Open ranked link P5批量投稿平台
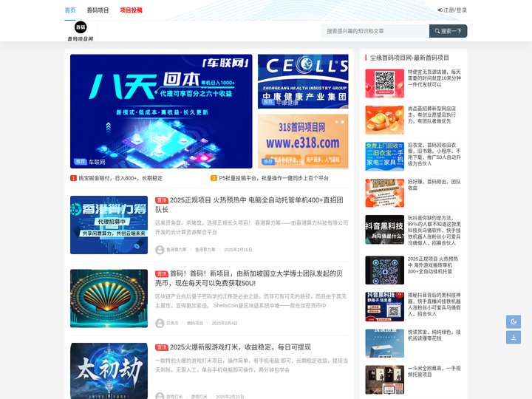 [x=274, y=178]
